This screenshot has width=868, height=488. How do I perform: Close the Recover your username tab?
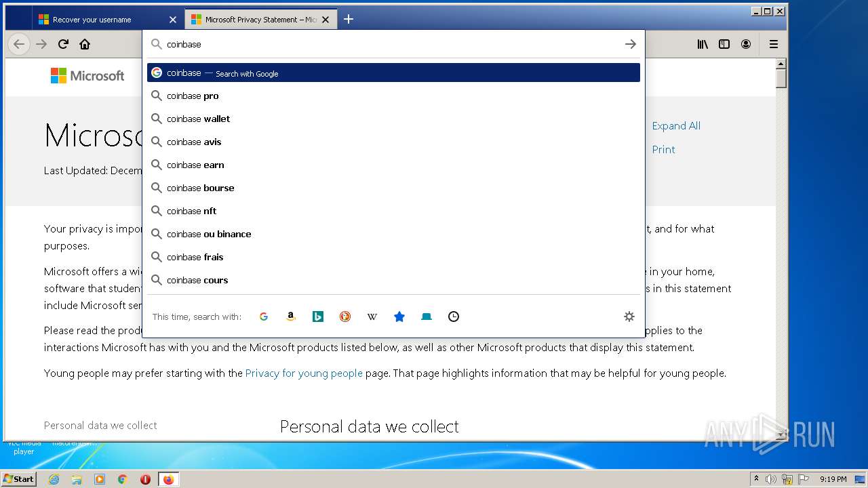pos(172,20)
